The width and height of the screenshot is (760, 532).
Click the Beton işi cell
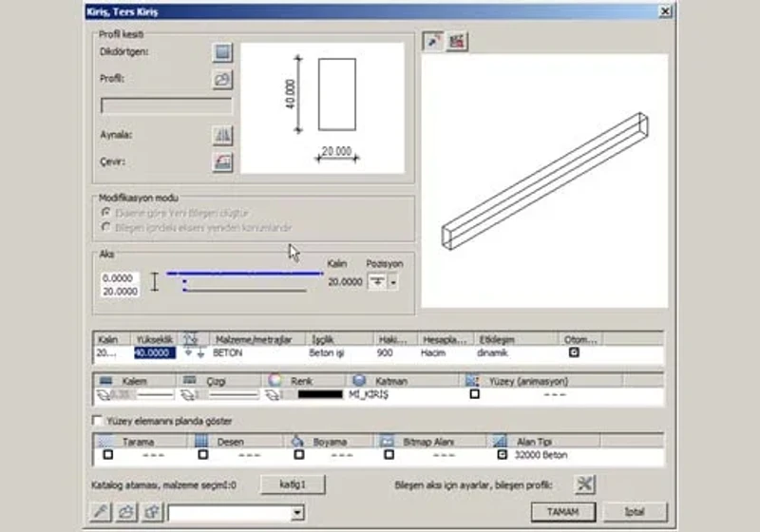tap(327, 352)
